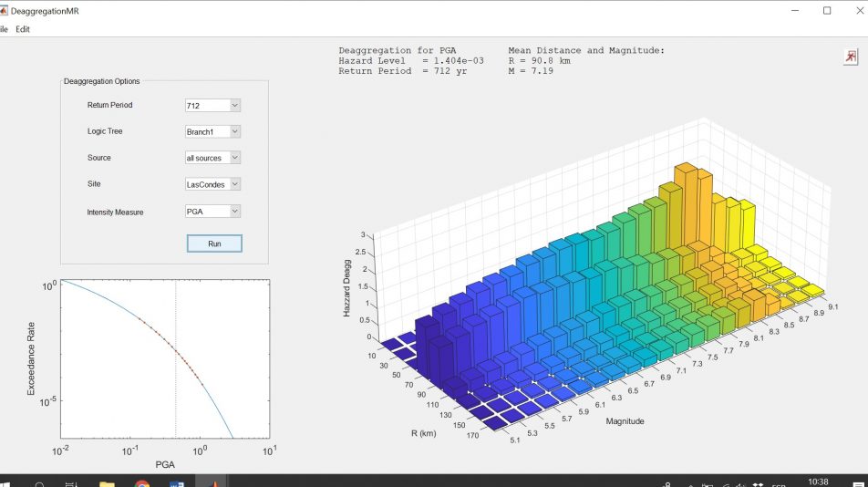Click the 'Hazzard Deagg' axis label
868x487 pixels.
point(347,288)
